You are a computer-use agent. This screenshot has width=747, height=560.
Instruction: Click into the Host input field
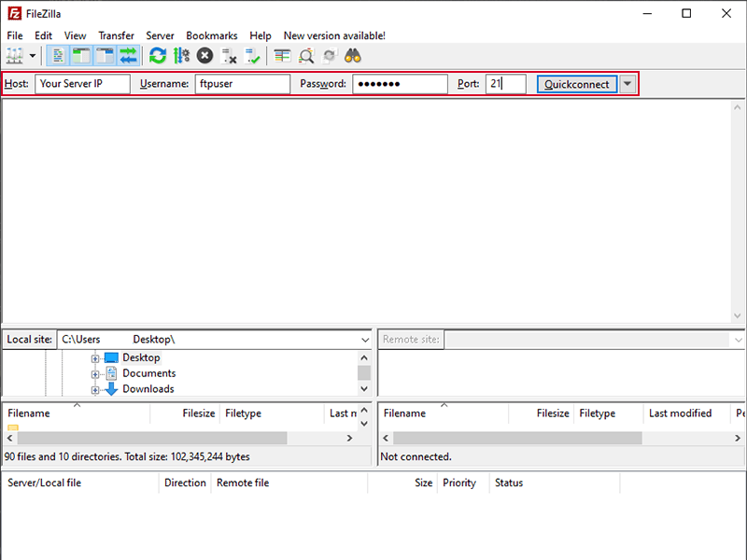[x=82, y=84]
